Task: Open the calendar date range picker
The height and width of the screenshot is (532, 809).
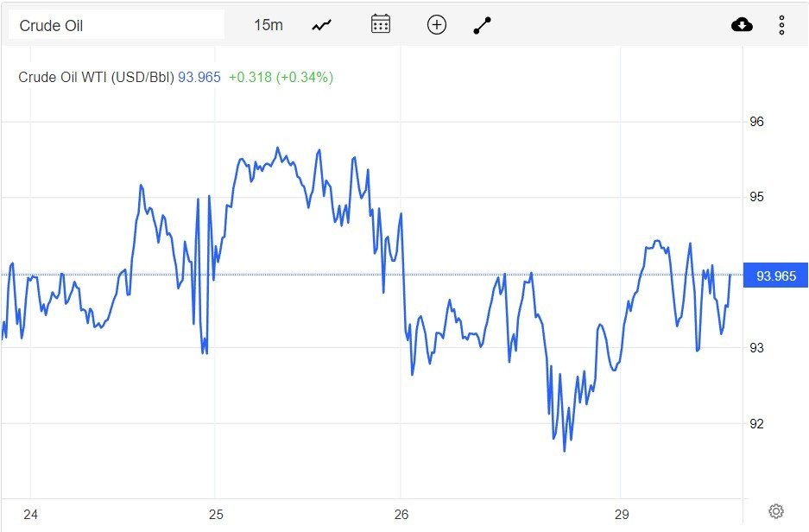Action: [381, 24]
